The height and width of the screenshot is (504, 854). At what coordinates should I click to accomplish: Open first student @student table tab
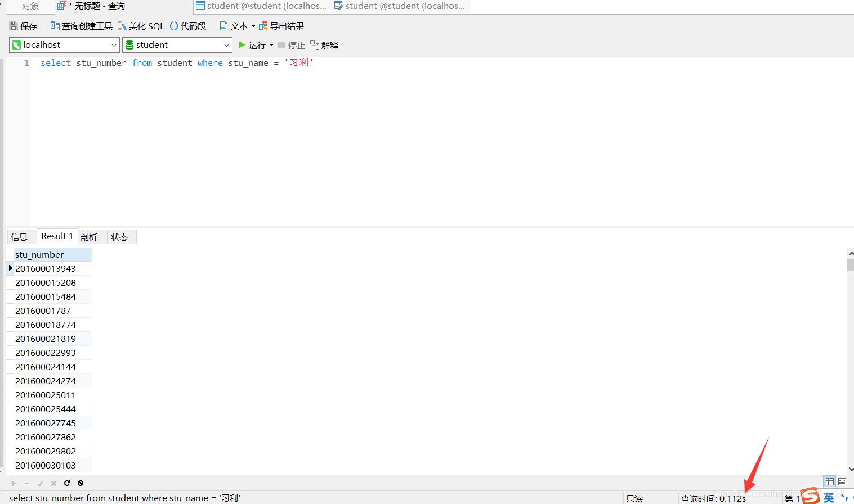click(262, 6)
